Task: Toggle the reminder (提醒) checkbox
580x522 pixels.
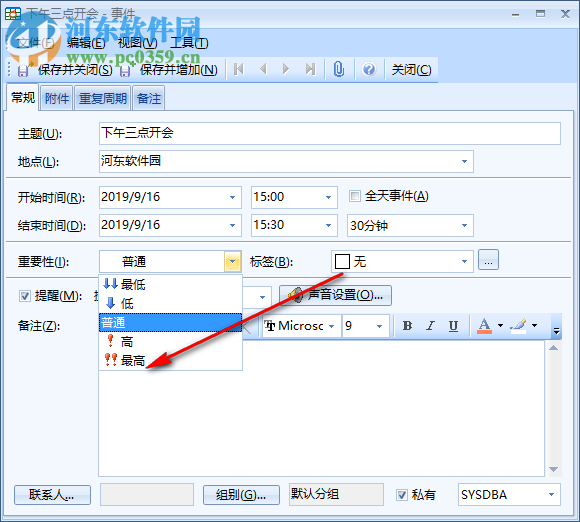Action: tap(24, 296)
